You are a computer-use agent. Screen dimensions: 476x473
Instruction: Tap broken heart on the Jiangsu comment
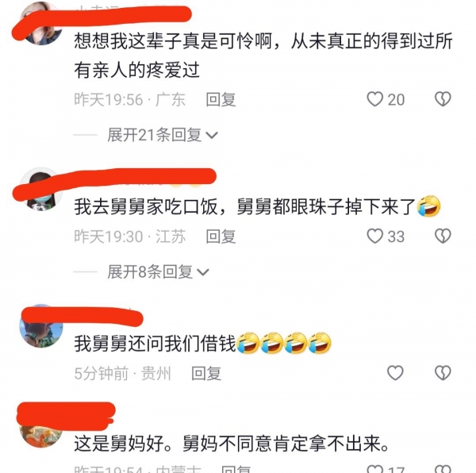[x=443, y=236]
